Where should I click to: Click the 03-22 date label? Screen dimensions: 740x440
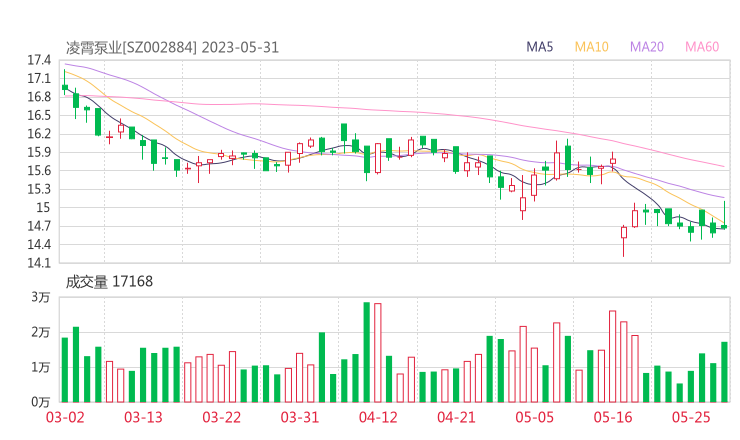[x=221, y=417]
